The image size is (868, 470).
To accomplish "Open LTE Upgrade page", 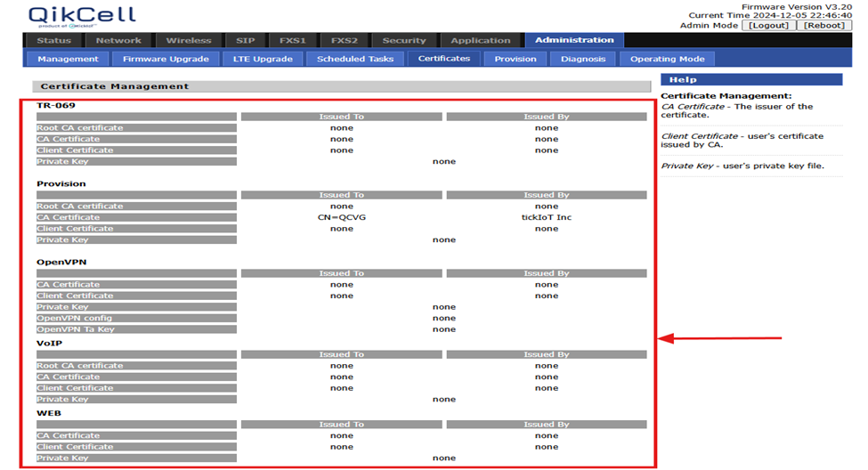I will (x=262, y=59).
